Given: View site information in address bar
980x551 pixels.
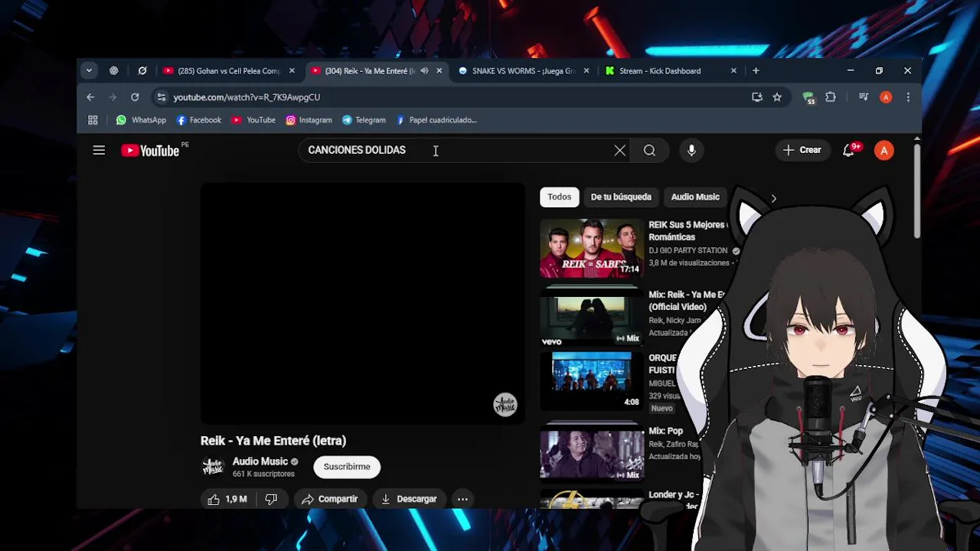Looking at the screenshot, I should click(x=160, y=97).
